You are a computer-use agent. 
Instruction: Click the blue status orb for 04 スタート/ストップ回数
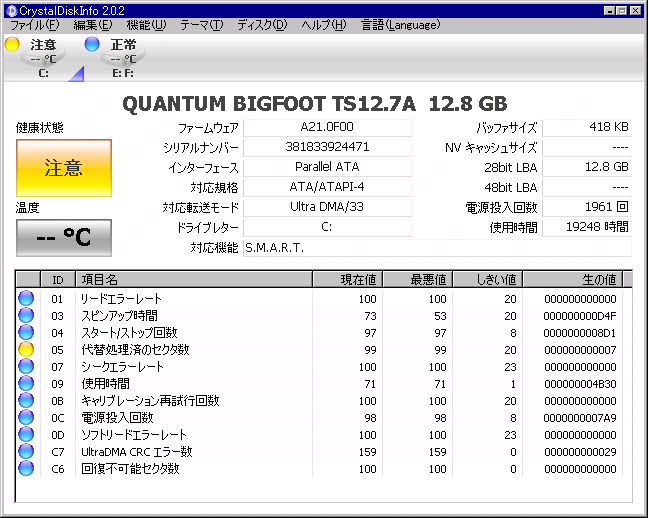tap(26, 332)
